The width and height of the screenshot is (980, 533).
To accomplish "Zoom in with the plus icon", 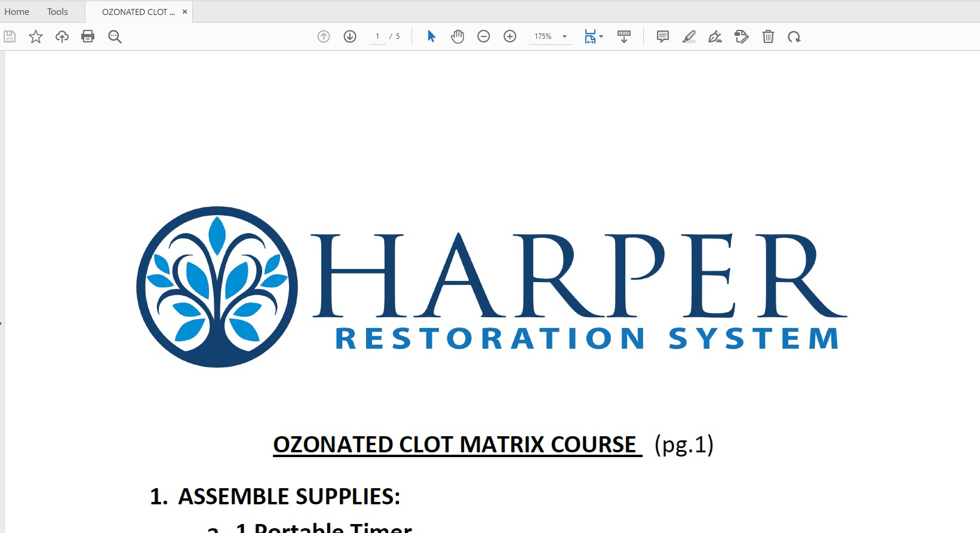I will 510,36.
